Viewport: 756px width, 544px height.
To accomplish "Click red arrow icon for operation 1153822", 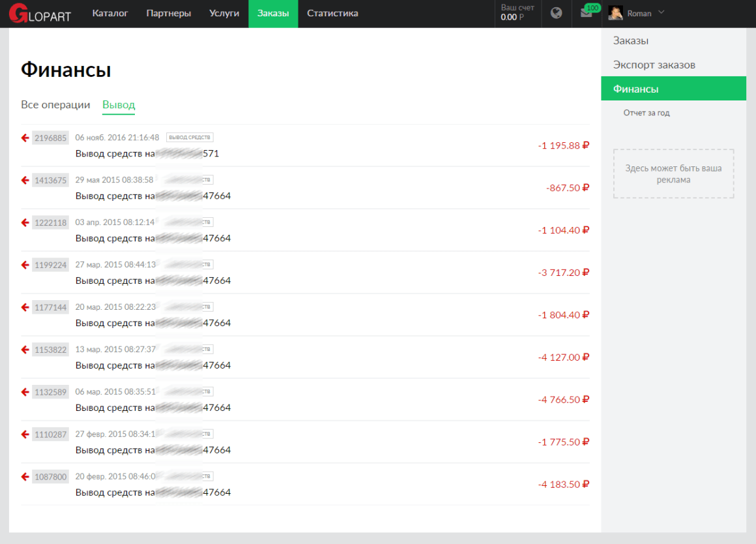I will pyautogui.click(x=25, y=350).
